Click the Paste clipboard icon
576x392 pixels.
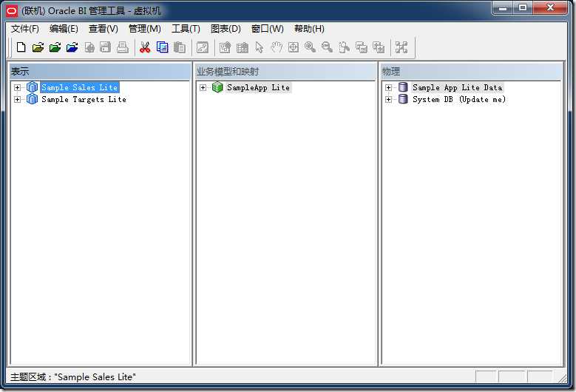(x=179, y=47)
